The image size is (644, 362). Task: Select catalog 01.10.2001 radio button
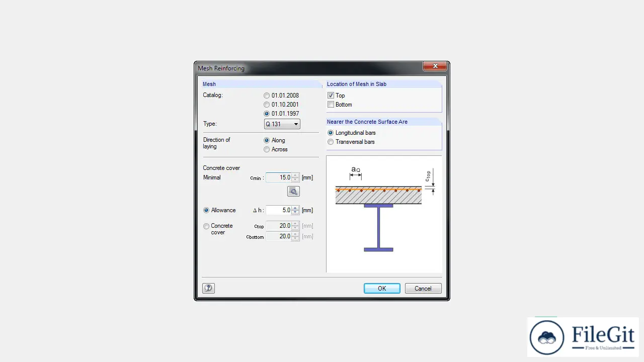(267, 105)
